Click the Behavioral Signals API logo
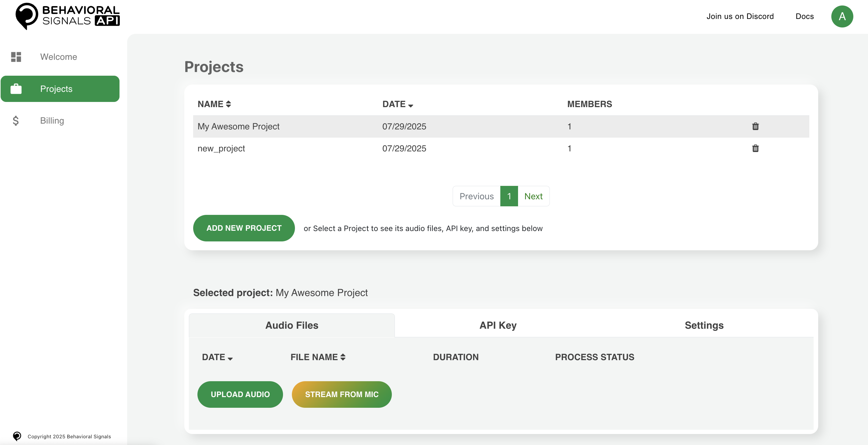 coord(67,16)
